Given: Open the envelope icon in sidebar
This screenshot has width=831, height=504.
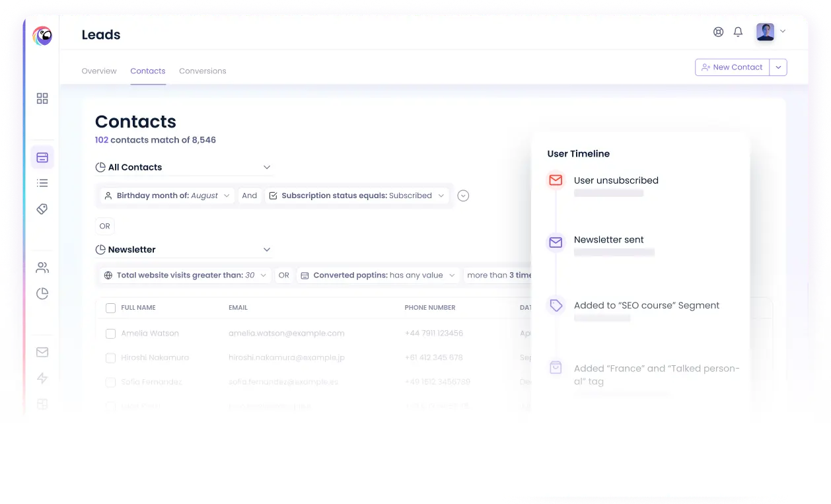Looking at the screenshot, I should (x=42, y=352).
